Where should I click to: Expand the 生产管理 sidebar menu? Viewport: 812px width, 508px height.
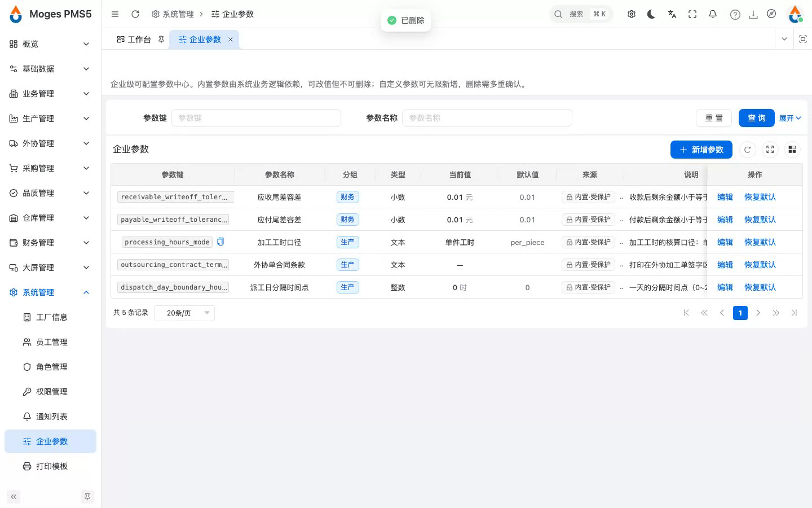(x=50, y=119)
